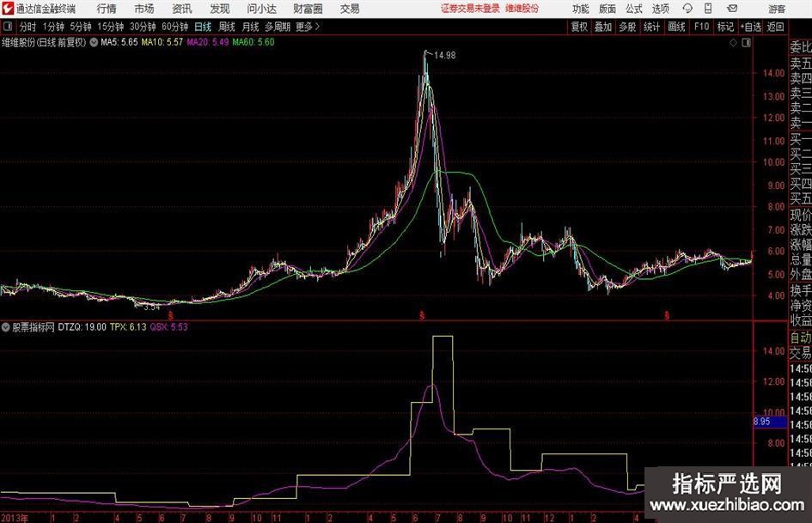Image resolution: width=812 pixels, height=523 pixels.
Task: Click the MA5: 5.65 value label
Action: (119, 42)
